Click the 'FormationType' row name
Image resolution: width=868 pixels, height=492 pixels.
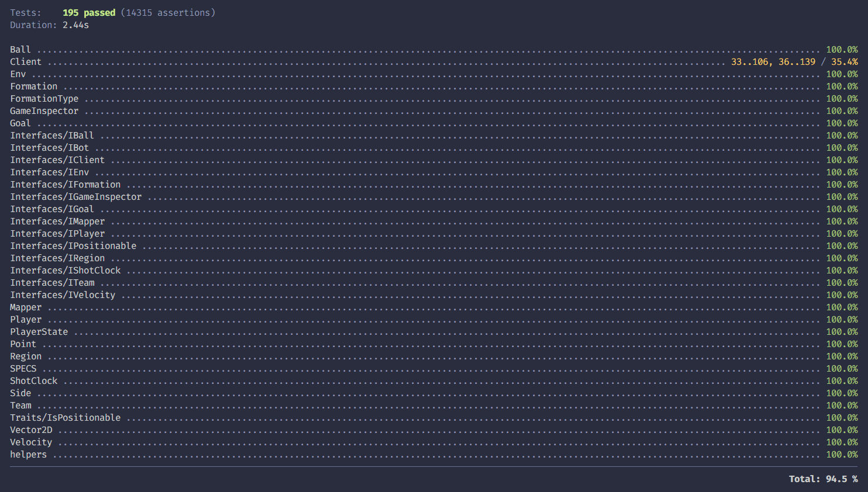(x=44, y=99)
